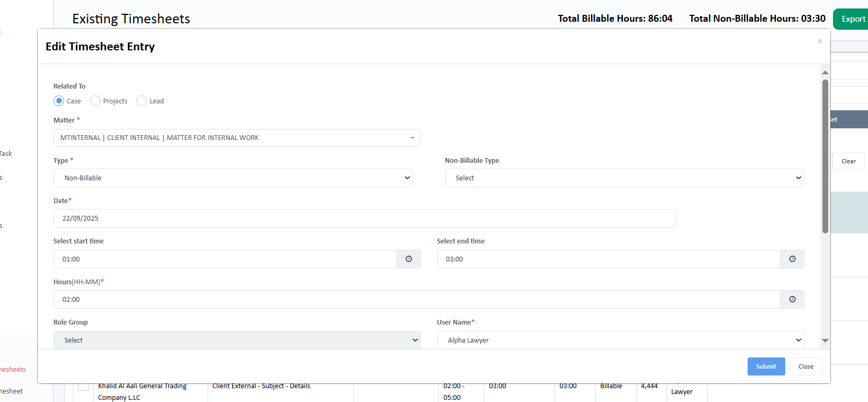This screenshot has width=868, height=402.
Task: Open the end time clock picker
Action: [792, 259]
